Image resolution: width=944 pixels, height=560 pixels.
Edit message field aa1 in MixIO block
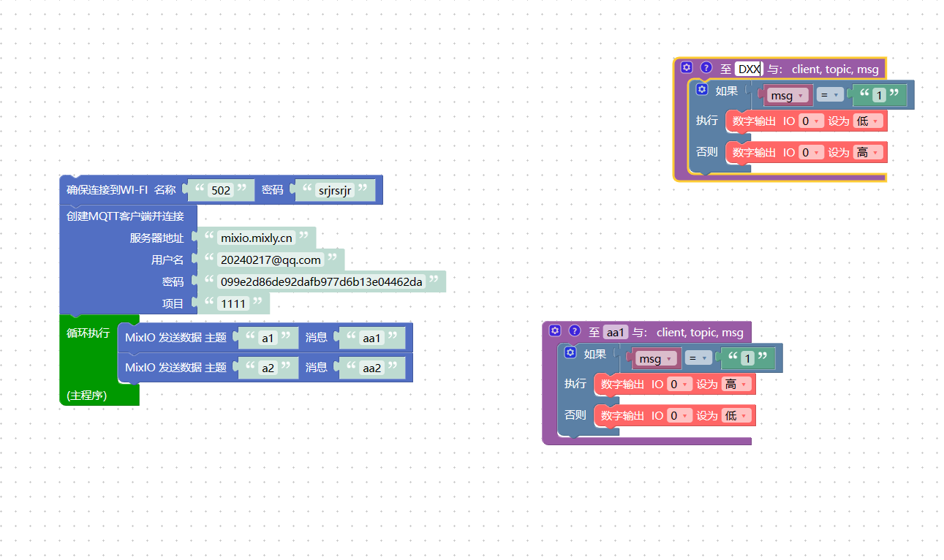[372, 338]
